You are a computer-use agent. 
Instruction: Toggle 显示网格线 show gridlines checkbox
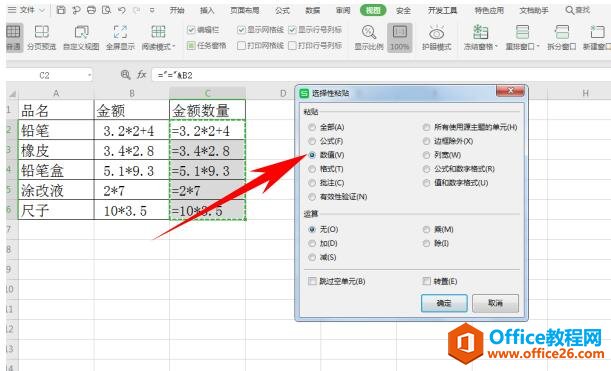(x=241, y=30)
